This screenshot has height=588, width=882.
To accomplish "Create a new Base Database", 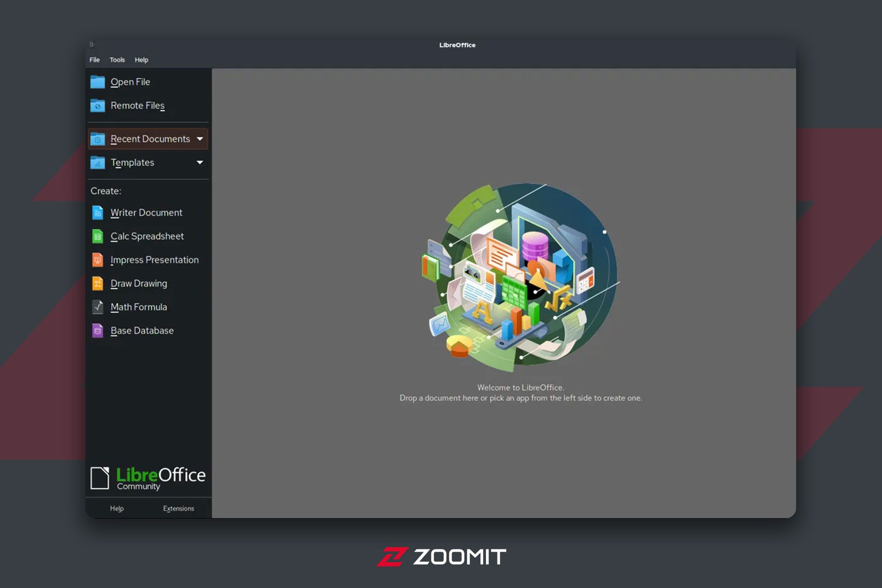I will click(x=142, y=331).
